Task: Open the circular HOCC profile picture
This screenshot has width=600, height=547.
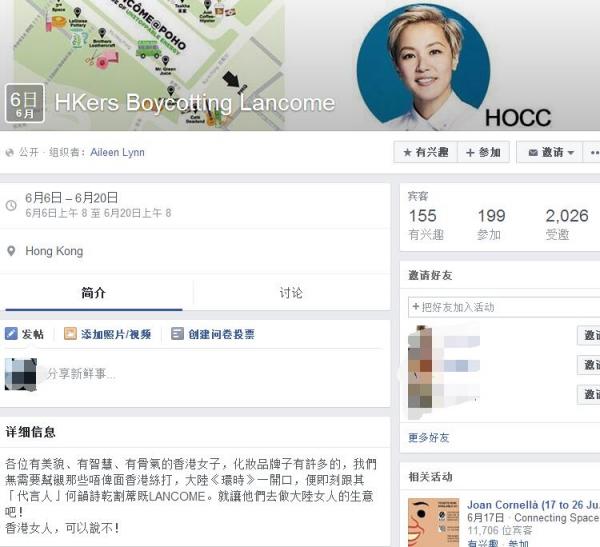Action: (x=424, y=65)
